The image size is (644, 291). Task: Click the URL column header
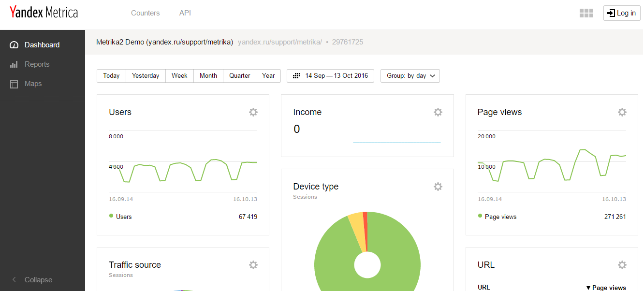484,287
